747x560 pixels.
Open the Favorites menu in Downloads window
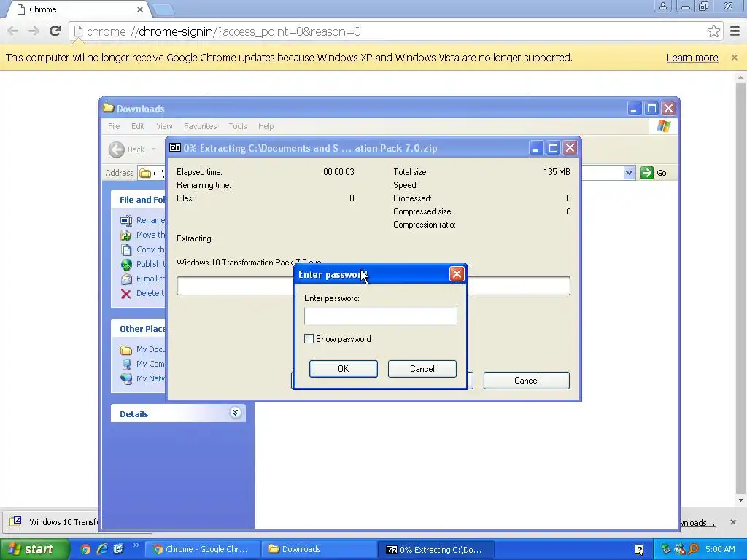click(200, 126)
